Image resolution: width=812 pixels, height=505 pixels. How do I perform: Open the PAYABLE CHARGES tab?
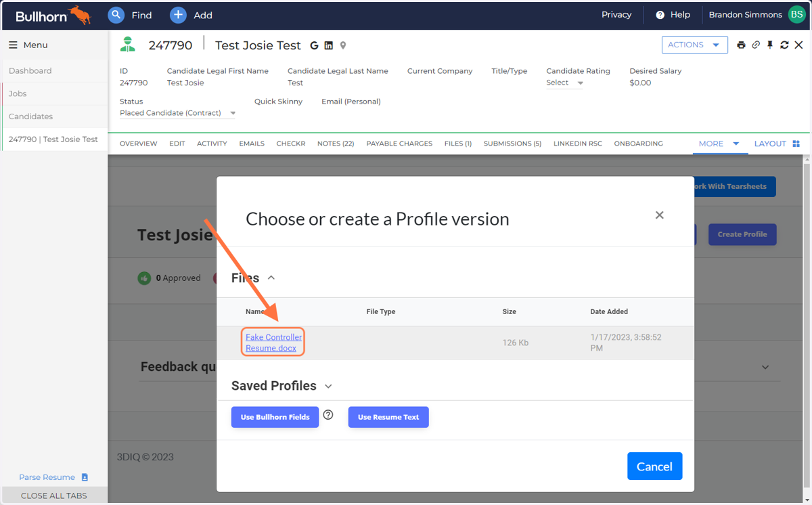(x=399, y=144)
